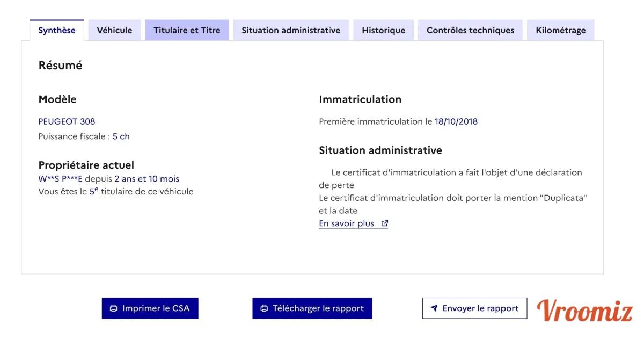Click the masked owner name W**S P***E
The height and width of the screenshot is (339, 644).
[60, 179]
